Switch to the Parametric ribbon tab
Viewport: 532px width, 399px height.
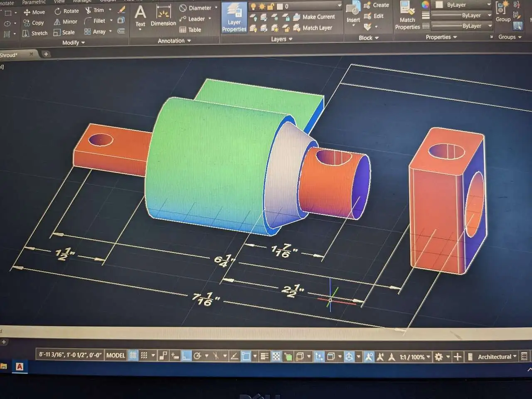(x=34, y=2)
